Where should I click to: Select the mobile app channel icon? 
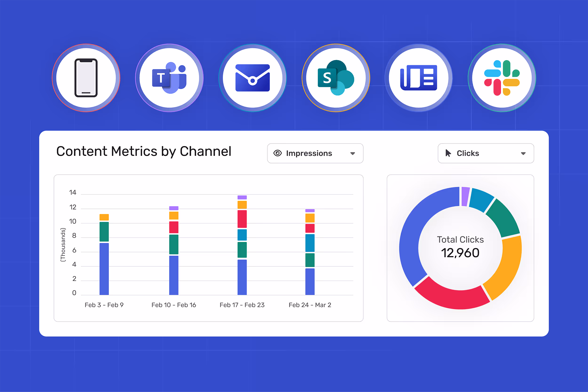coord(86,78)
